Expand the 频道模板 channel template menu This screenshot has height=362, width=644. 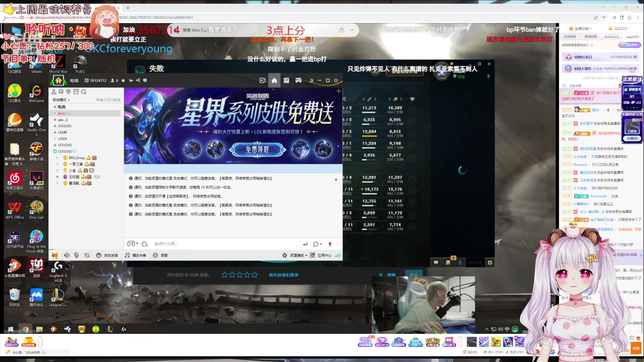pos(295,255)
